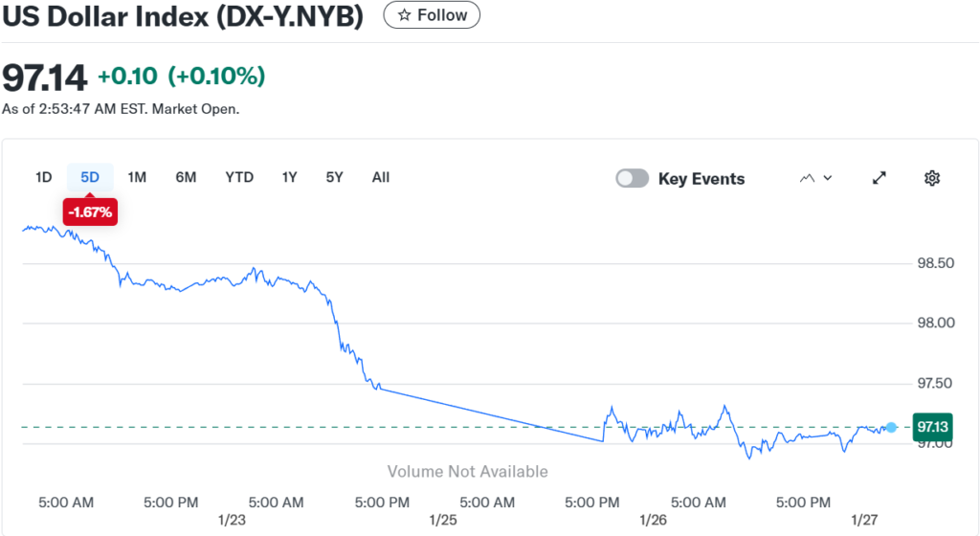Viewport: 980px width, 536px height.
Task: Show the All time range
Action: tap(381, 177)
